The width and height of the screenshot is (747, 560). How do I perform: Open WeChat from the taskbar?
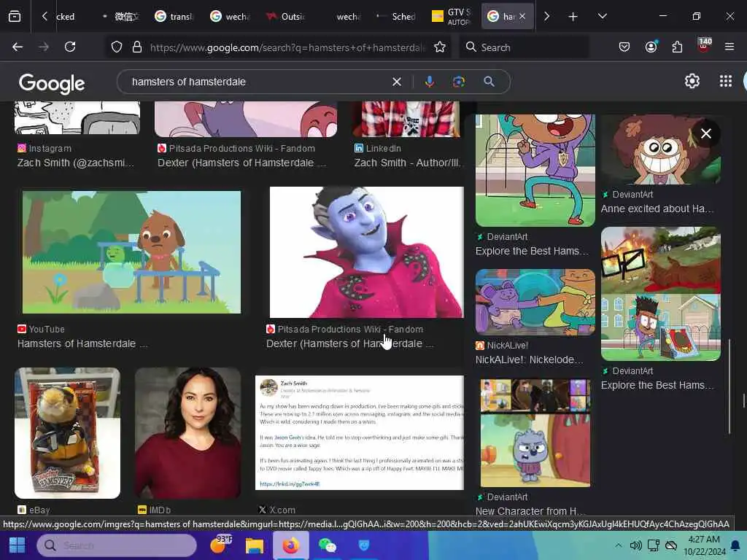click(x=328, y=545)
